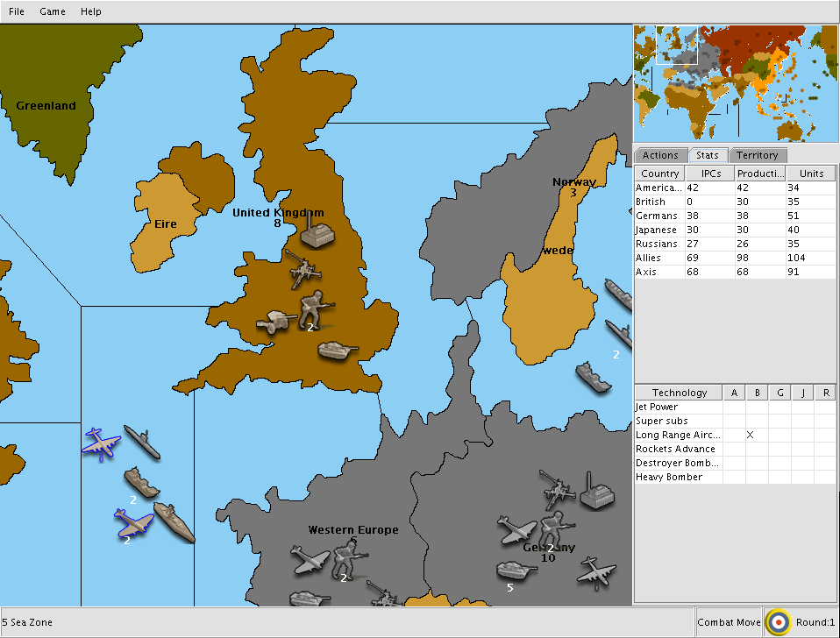Viewport: 840px width, 638px height.
Task: Open the File menu
Action: tap(17, 11)
